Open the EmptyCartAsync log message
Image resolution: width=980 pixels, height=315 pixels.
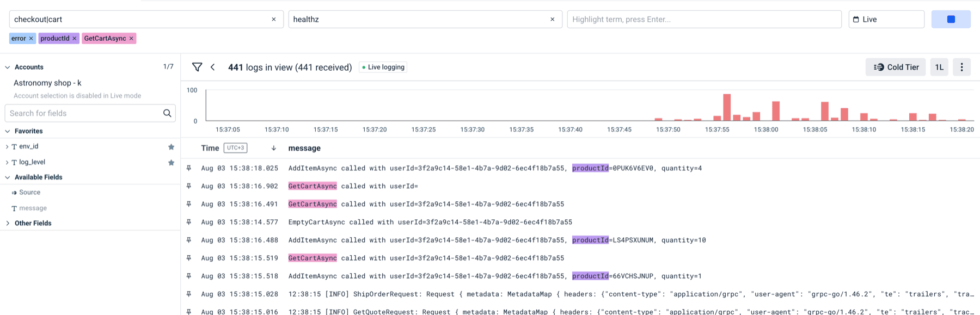pos(430,222)
